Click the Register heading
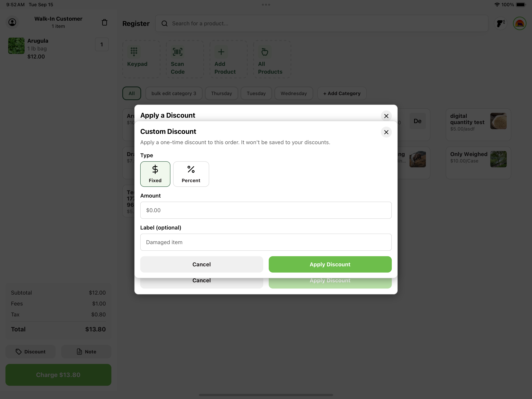Viewport: 532px width, 399px height. point(136,24)
